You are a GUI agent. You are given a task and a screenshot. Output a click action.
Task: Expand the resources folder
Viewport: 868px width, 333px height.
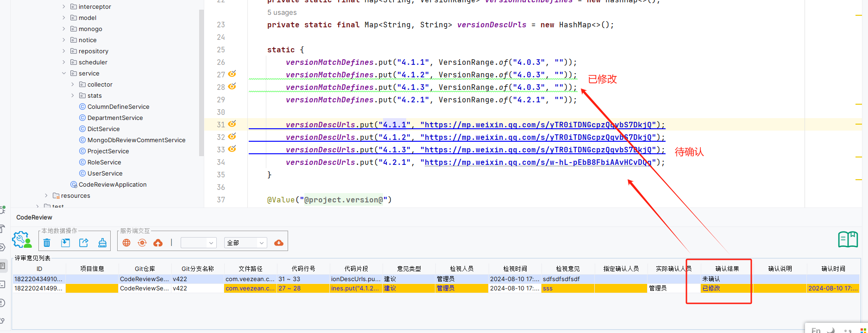pyautogui.click(x=46, y=195)
